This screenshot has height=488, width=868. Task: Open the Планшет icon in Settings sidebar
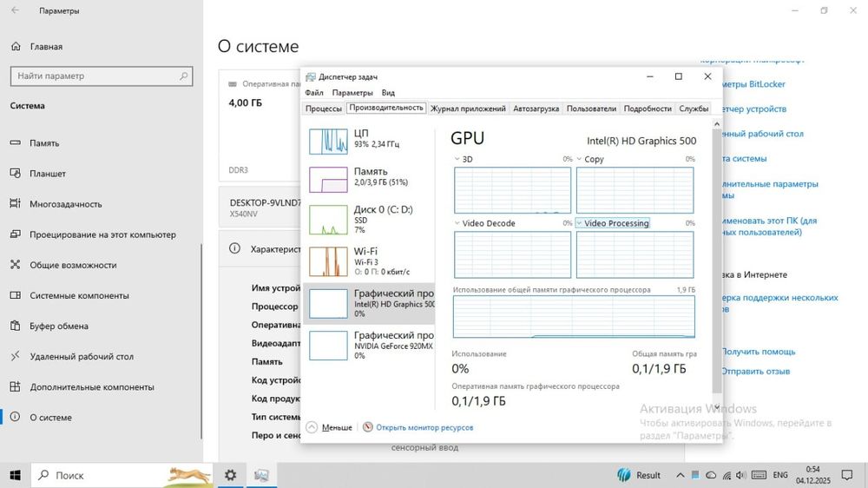[16, 174]
